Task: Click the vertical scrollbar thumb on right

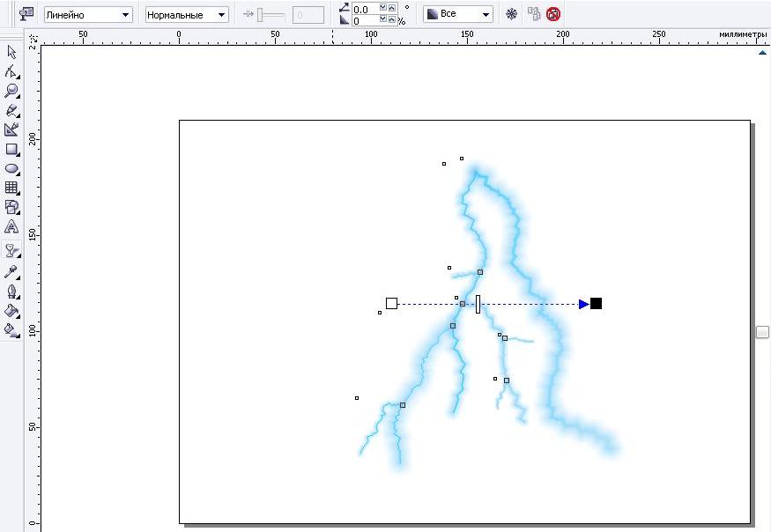Action: (762, 332)
